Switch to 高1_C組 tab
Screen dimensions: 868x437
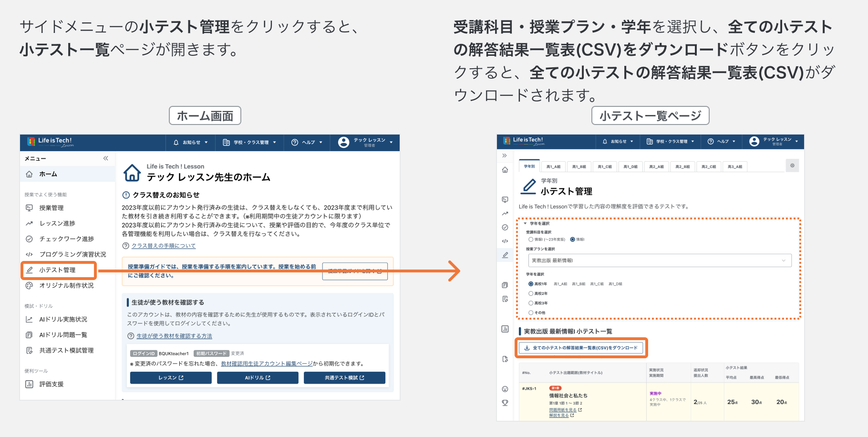[x=605, y=166]
